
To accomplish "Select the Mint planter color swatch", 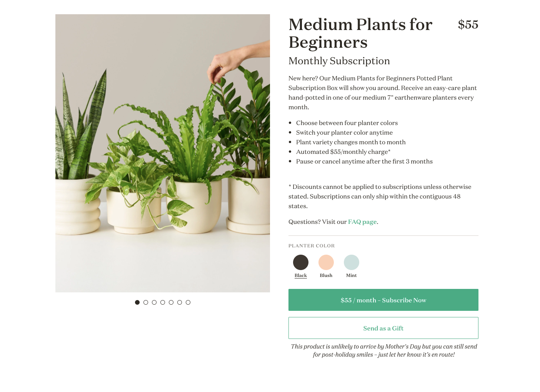I will point(352,262).
